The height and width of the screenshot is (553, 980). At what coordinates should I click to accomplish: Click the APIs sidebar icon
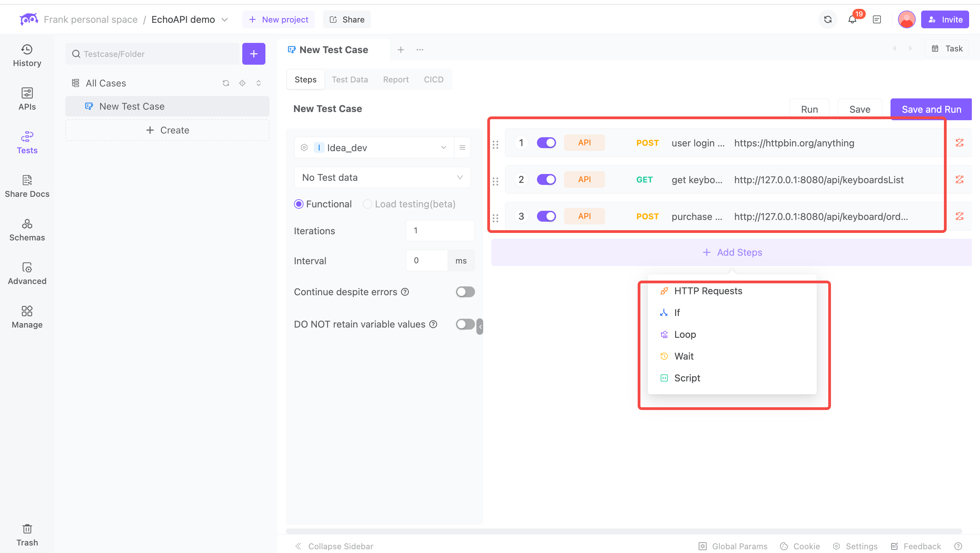coord(26,98)
